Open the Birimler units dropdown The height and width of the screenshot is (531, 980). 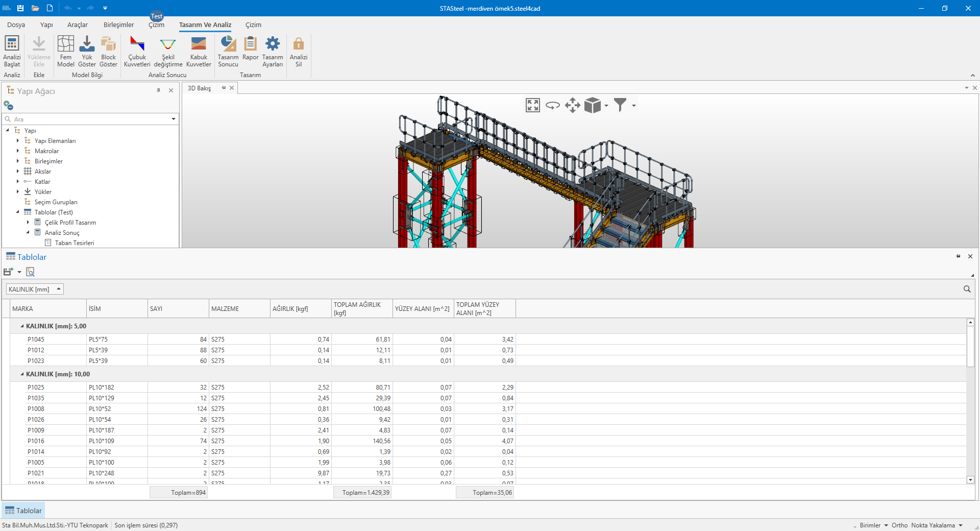(873, 525)
